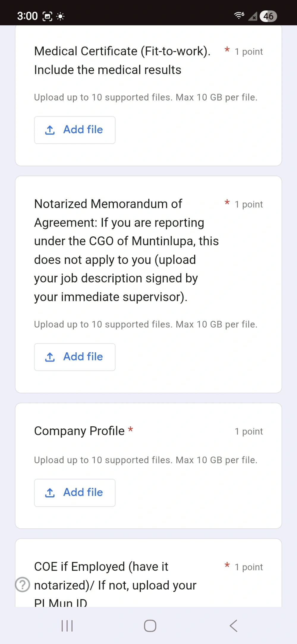Tap the signal strength status icon
Viewport: 297px width, 644px height.
click(253, 16)
